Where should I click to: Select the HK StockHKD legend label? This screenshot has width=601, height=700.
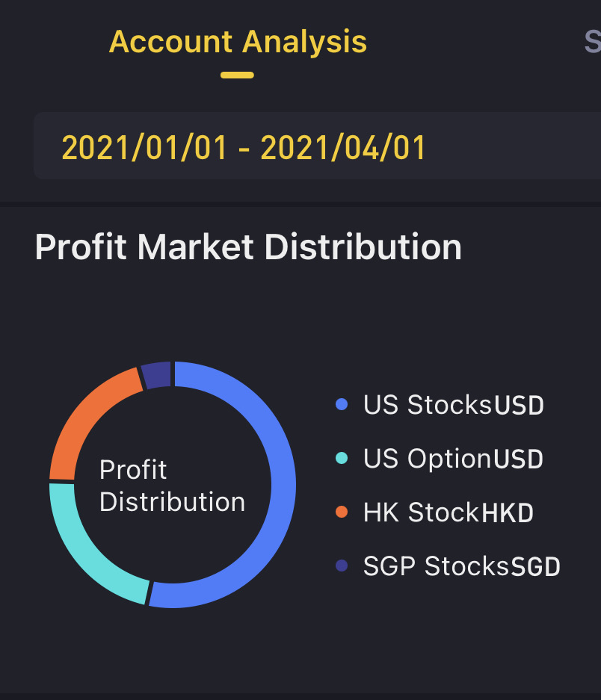449,512
